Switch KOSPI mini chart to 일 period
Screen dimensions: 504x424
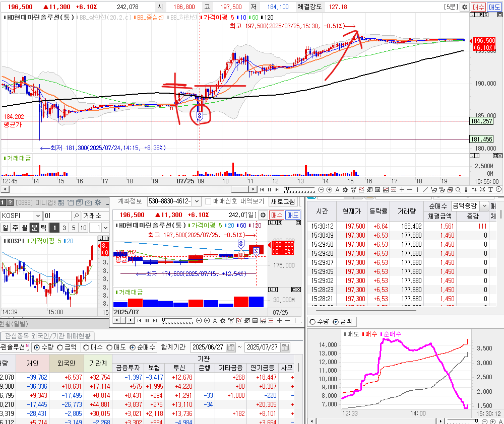(5, 228)
